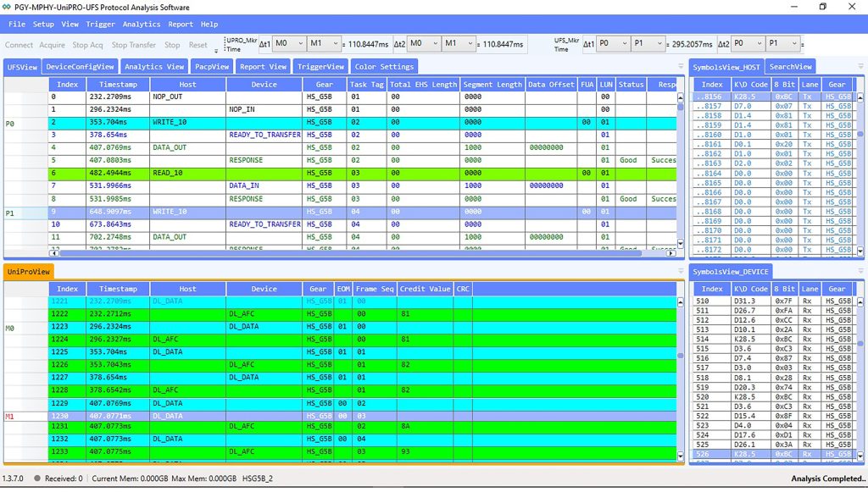Click the Stop Transfer button
The image size is (868, 492).
click(133, 45)
